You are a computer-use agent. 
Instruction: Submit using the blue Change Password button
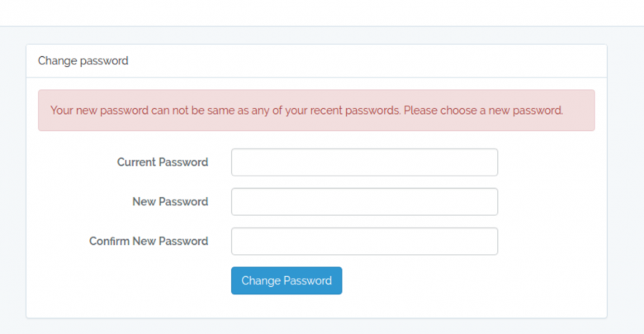click(286, 280)
